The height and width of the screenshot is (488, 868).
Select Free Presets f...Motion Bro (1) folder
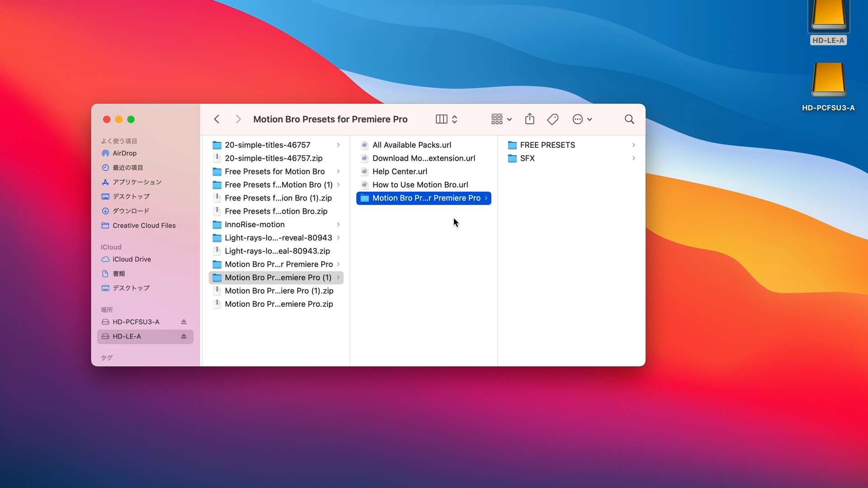point(276,185)
